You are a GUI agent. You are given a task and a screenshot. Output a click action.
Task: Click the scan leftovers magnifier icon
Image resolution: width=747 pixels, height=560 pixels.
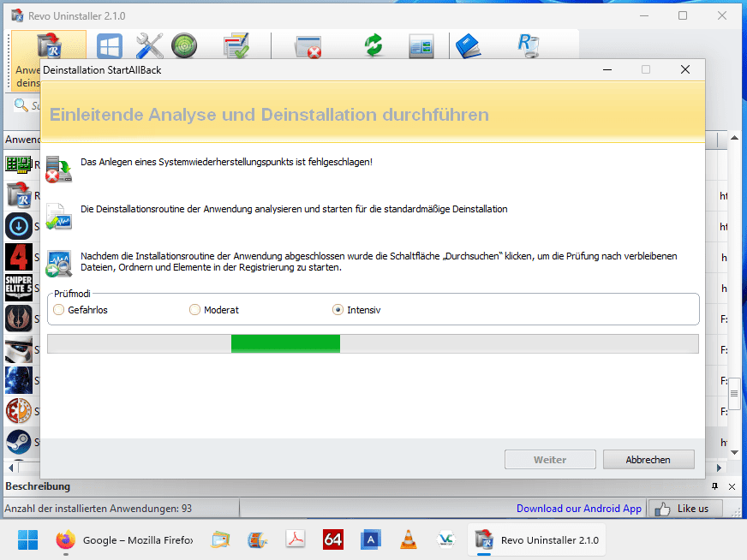click(58, 264)
